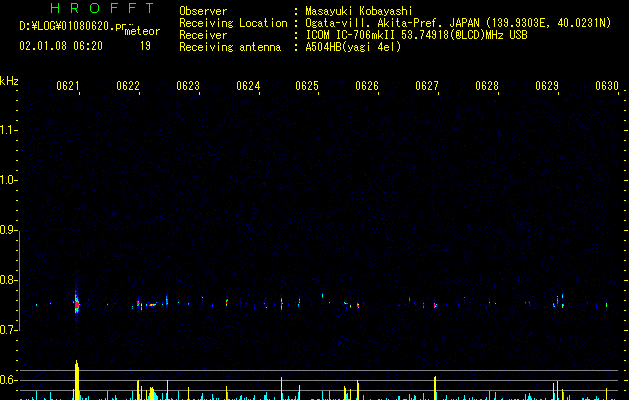The height and width of the screenshot is (400, 629).
Task: Click the 0.7 kHz axis label
Action: click(8, 330)
